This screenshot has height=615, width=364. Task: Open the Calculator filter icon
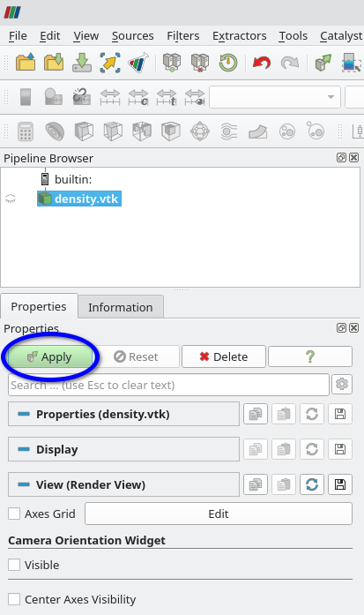(26, 131)
